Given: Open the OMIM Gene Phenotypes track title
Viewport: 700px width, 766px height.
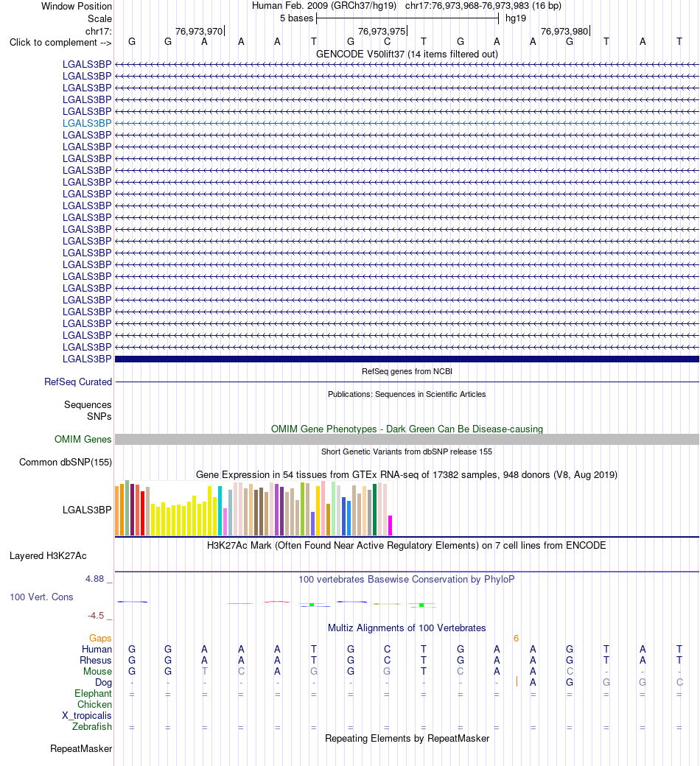Looking at the screenshot, I should tap(407, 429).
